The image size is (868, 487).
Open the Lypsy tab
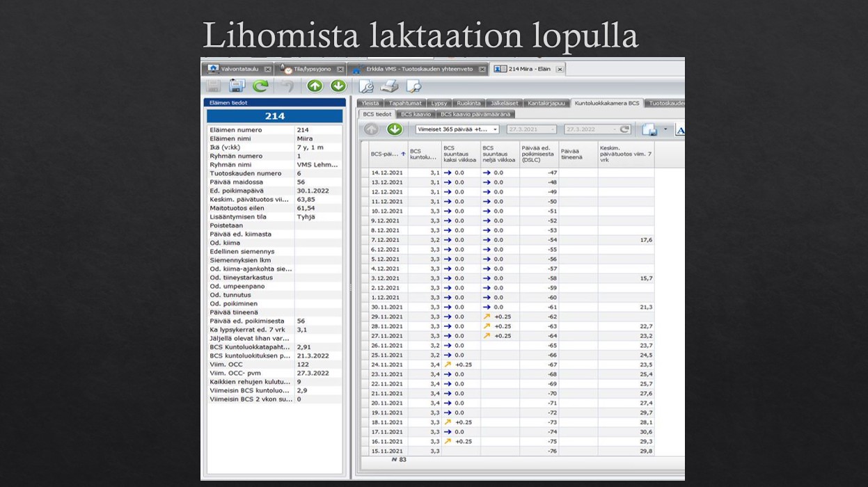point(439,103)
